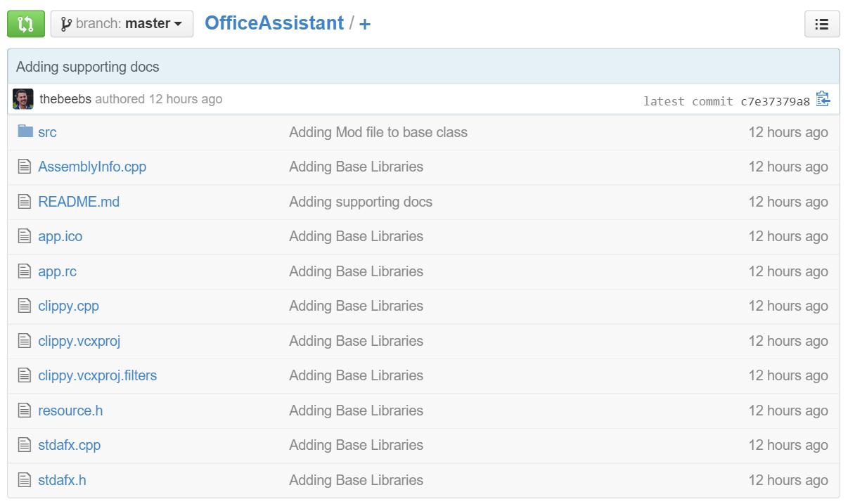The width and height of the screenshot is (848, 504).
Task: Copy commit SHA with clipboard icon
Action: [x=823, y=99]
